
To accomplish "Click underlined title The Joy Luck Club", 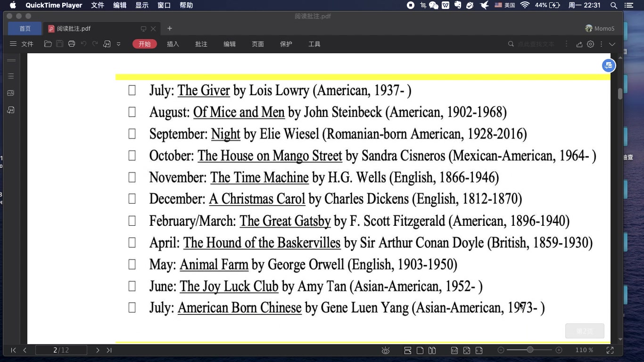I will tap(229, 286).
